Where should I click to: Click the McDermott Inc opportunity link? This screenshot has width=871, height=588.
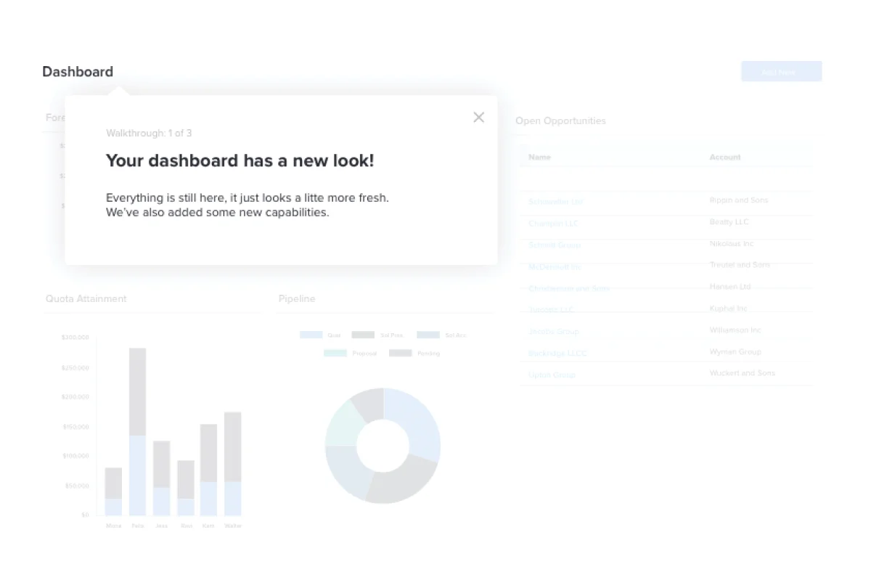point(555,267)
